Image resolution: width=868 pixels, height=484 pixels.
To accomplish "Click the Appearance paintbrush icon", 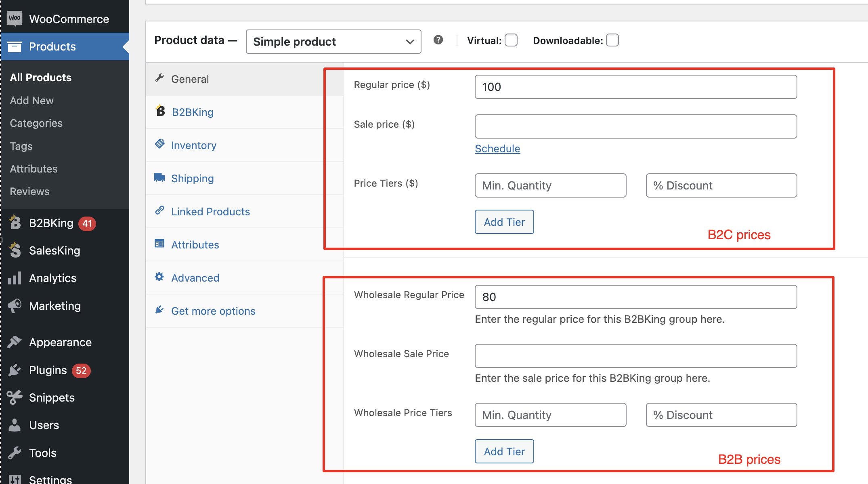I will click(x=15, y=342).
